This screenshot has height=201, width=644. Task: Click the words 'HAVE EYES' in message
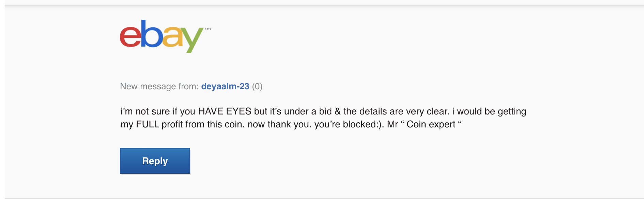click(x=225, y=111)
